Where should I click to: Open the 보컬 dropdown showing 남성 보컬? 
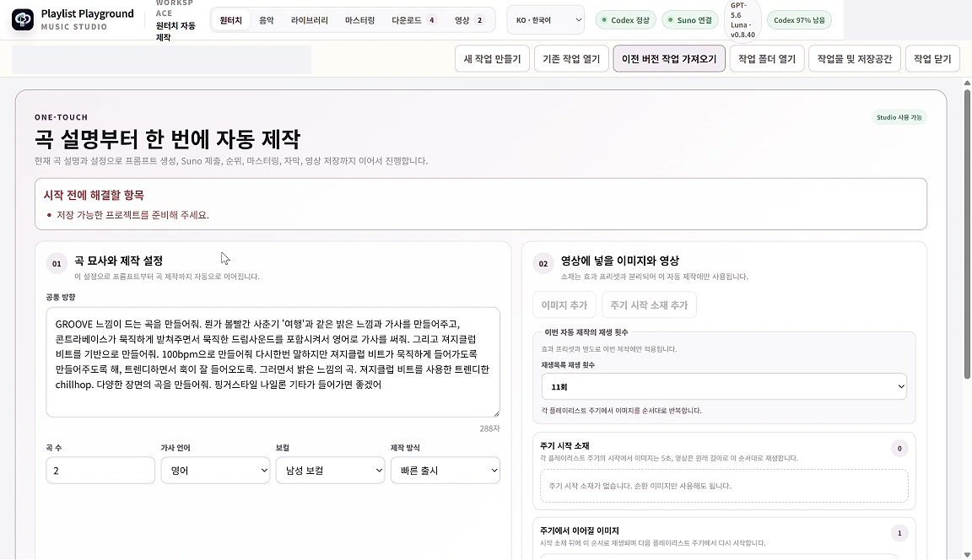331,470
